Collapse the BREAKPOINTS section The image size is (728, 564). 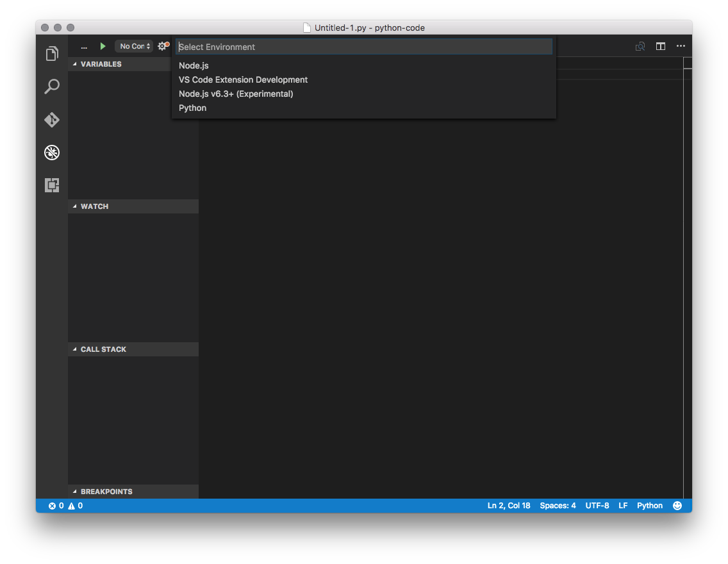point(133,492)
